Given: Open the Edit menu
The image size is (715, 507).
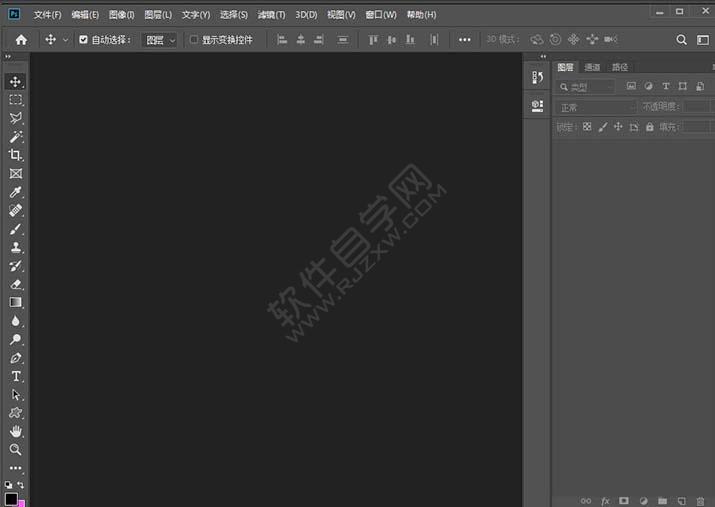Looking at the screenshot, I should point(85,15).
